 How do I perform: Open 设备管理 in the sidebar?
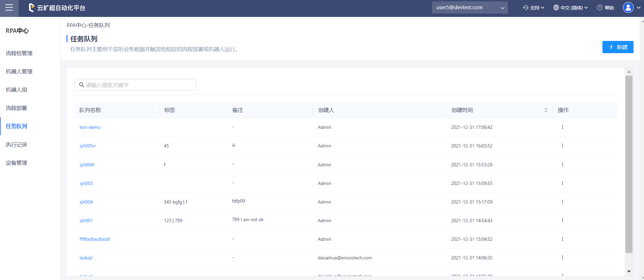click(17, 163)
